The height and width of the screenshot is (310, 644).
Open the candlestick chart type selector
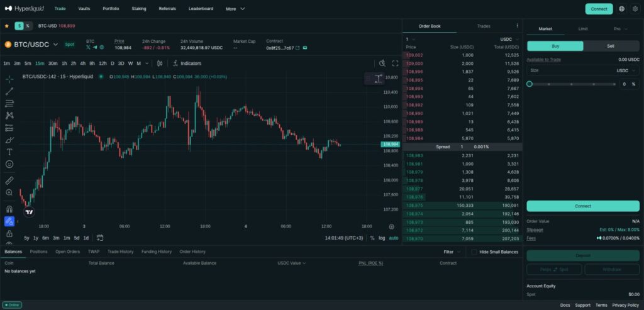click(160, 64)
